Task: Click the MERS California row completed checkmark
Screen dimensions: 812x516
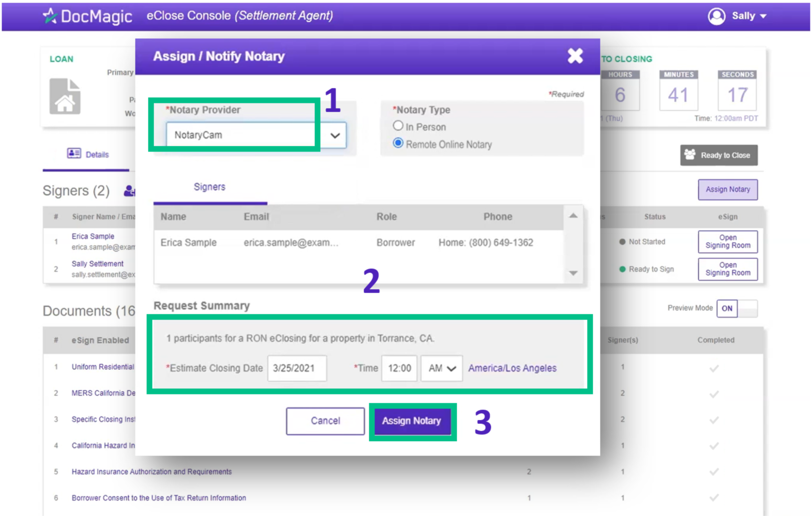Action: coord(714,394)
